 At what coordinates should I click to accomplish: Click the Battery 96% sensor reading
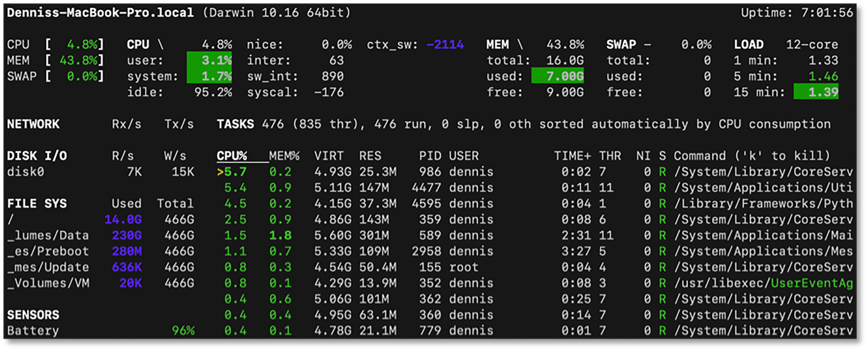[183, 331]
